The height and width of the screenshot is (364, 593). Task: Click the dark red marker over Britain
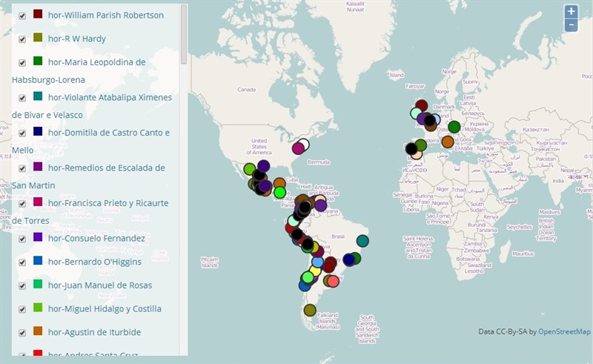pos(421,105)
